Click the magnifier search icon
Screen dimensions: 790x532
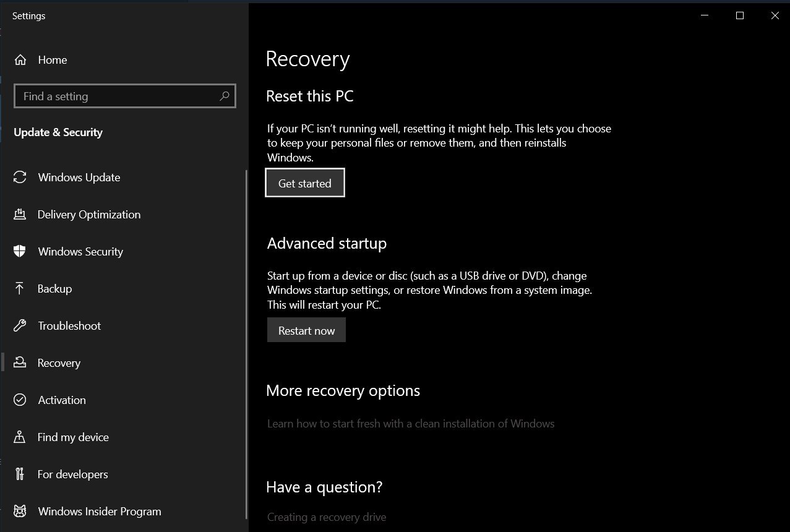(x=224, y=96)
